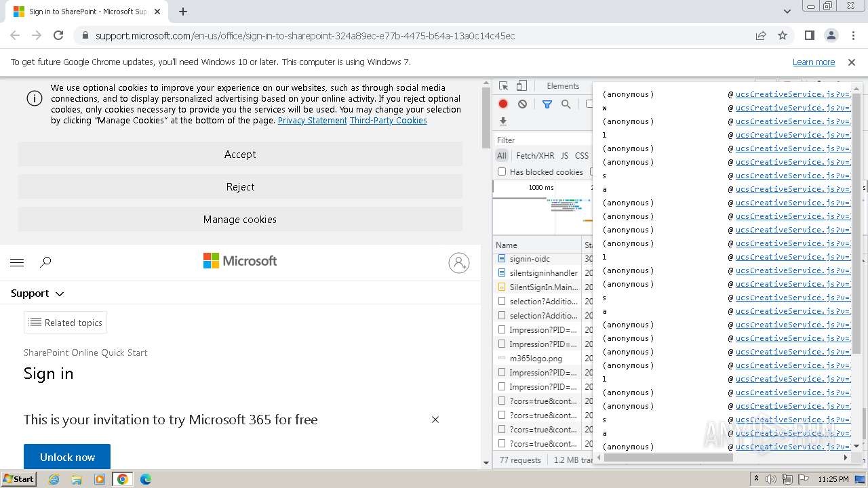The image size is (868, 488).
Task: Share this page icon
Action: [761, 35]
